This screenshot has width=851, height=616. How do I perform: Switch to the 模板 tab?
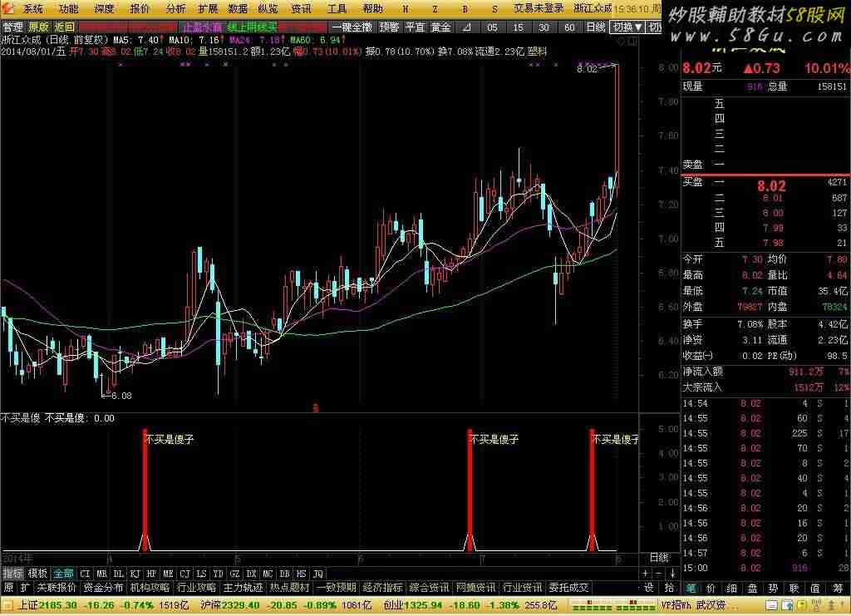[37, 574]
